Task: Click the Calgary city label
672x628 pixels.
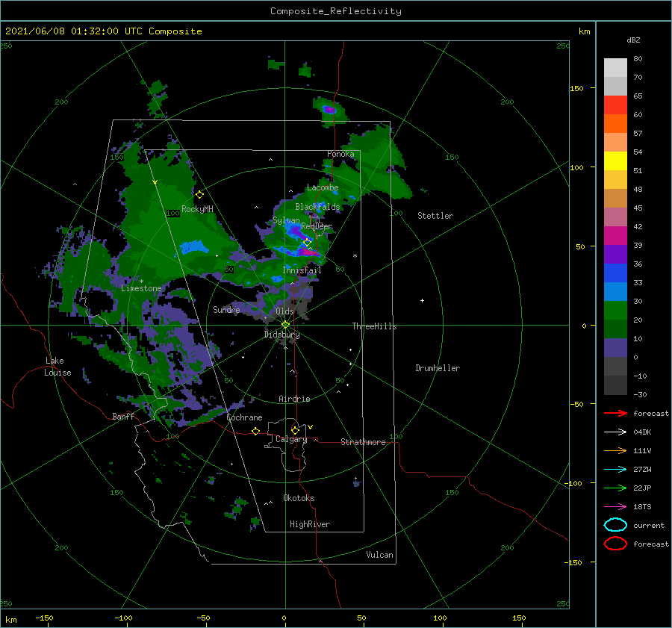Action: click(291, 439)
